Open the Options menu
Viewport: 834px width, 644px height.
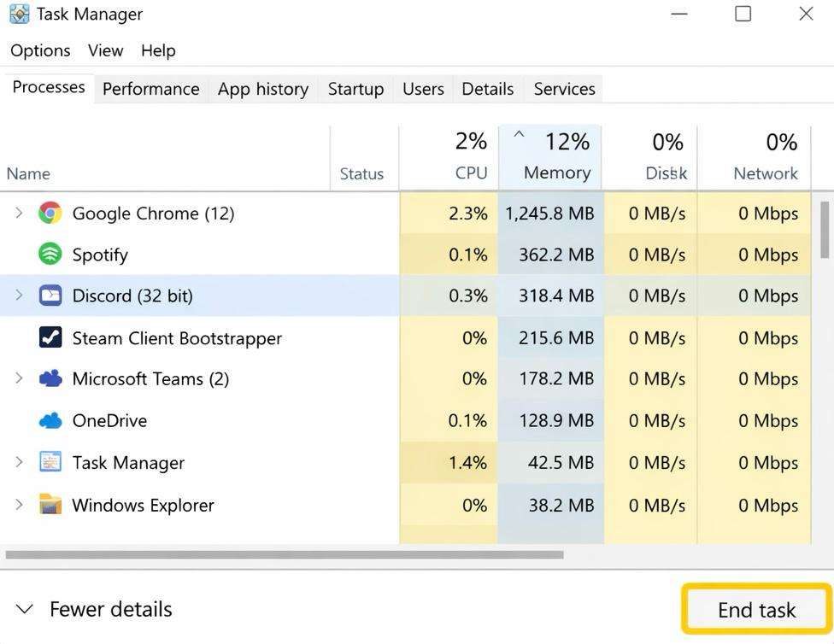39,50
